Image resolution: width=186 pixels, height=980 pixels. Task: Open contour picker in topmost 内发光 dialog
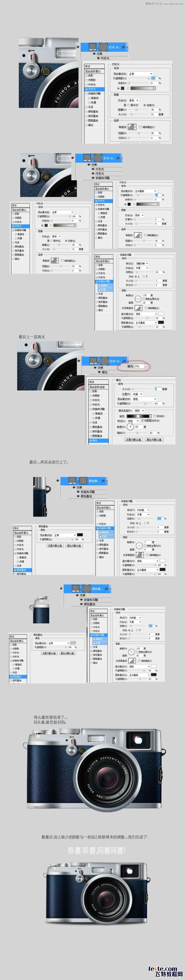point(132,127)
